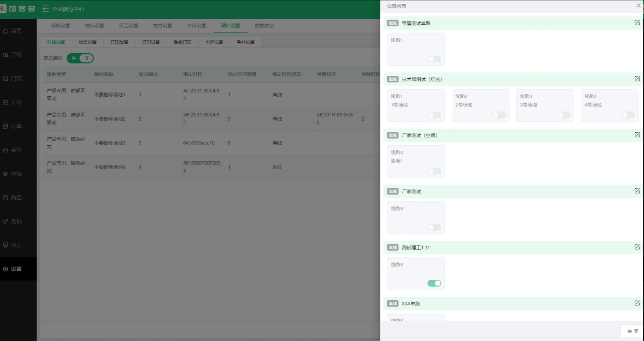Viewport: 644px width, 341px height.
Task: Click the 技术部测试（灯光） device title
Action: (422, 79)
